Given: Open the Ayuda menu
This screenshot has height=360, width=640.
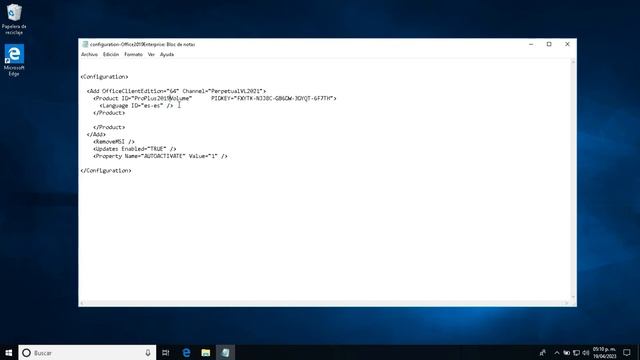Looking at the screenshot, I should click(x=167, y=55).
